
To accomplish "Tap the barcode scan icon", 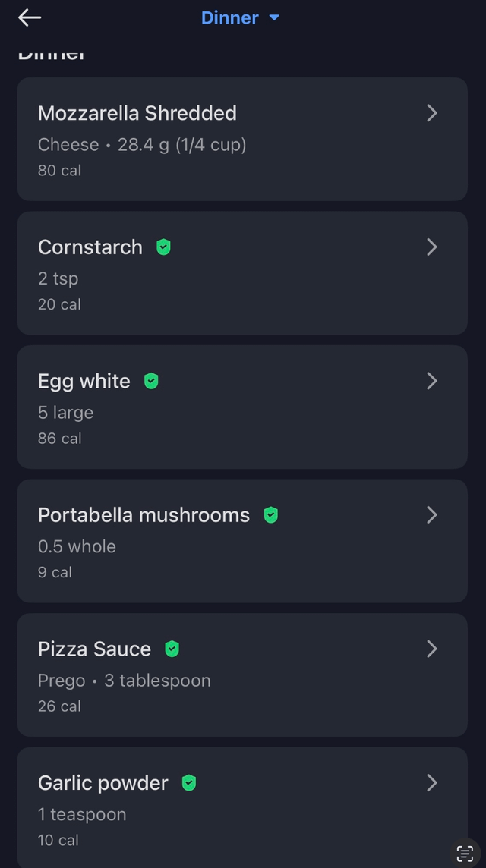I will (465, 852).
